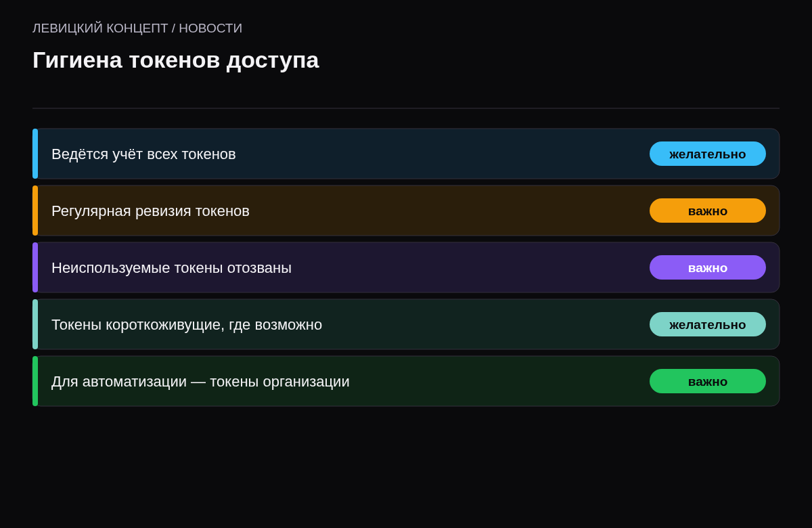Select the row Регулярная ревизия токенов
This screenshot has width=812, height=528.
click(x=406, y=211)
